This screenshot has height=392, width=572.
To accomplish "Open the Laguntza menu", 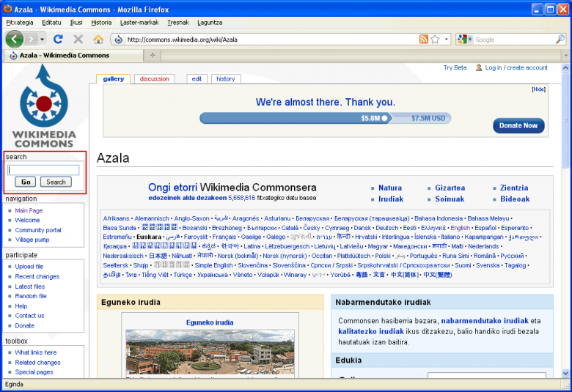I will [210, 23].
